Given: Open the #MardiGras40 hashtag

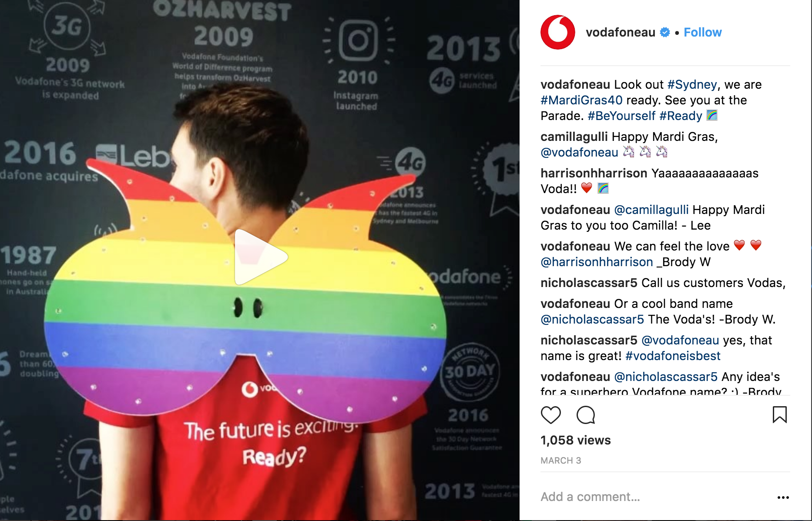Looking at the screenshot, I should click(581, 100).
